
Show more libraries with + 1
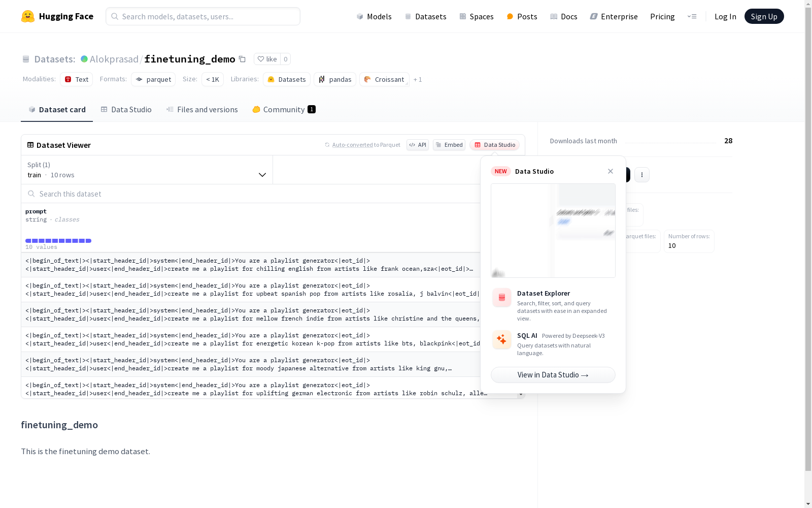pyautogui.click(x=418, y=79)
